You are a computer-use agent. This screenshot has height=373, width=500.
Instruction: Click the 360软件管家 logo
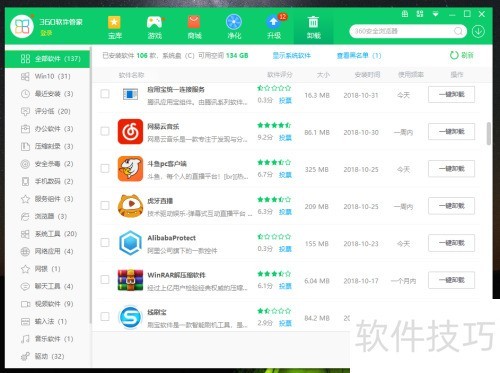coord(22,26)
